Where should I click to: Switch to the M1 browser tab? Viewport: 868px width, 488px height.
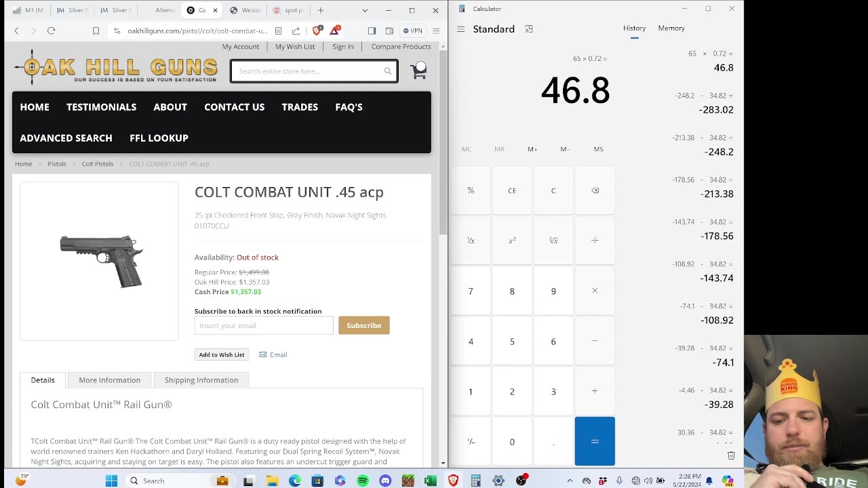click(x=28, y=10)
